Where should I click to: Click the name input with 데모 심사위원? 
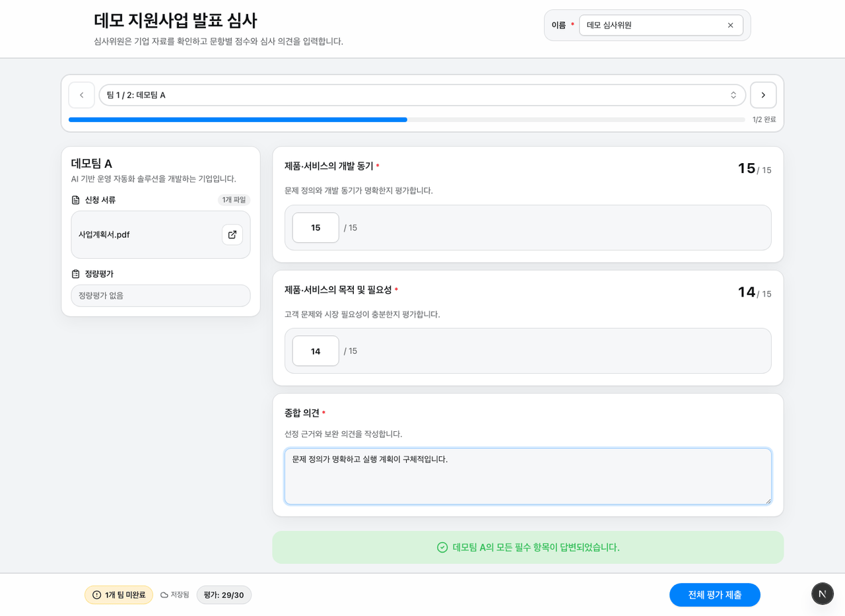(661, 25)
